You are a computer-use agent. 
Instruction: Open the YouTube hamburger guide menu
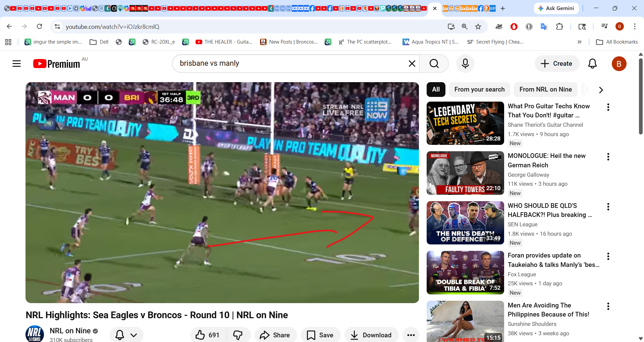pos(16,64)
